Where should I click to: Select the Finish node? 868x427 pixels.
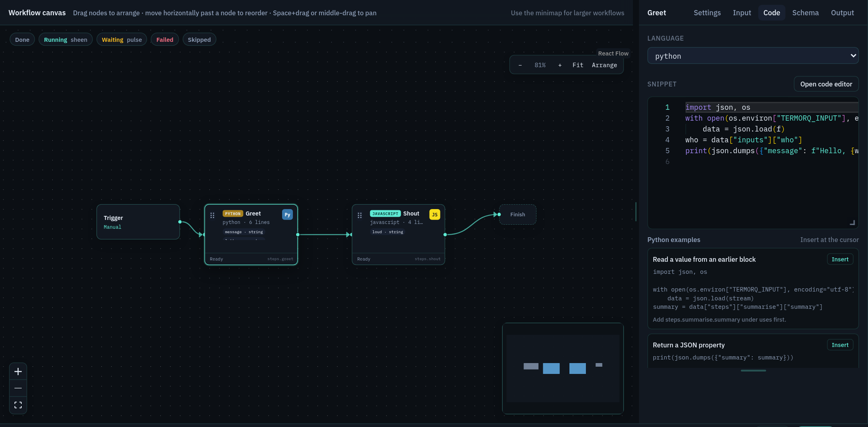point(518,215)
